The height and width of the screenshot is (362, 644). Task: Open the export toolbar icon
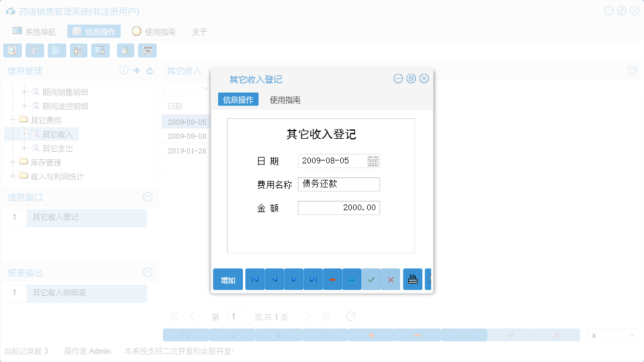click(125, 50)
